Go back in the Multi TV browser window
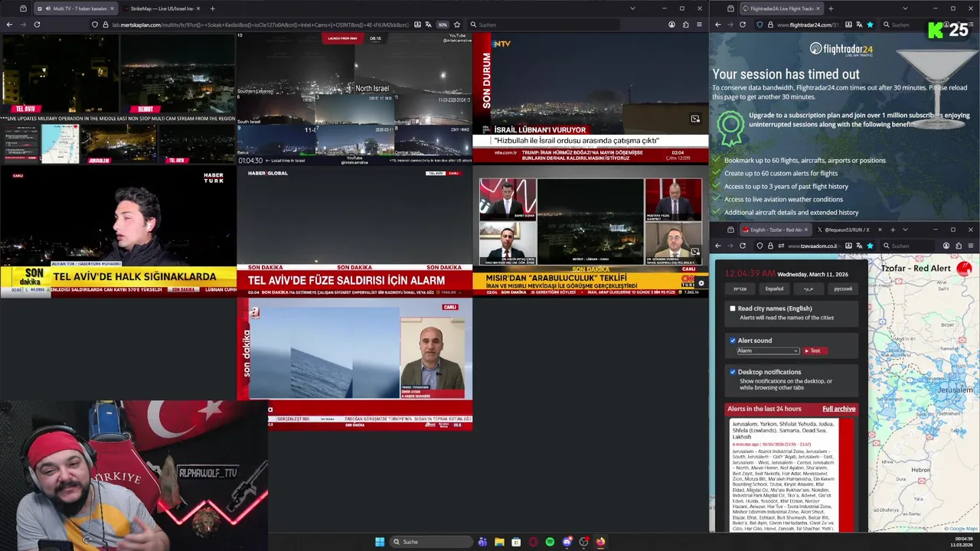 point(9,24)
